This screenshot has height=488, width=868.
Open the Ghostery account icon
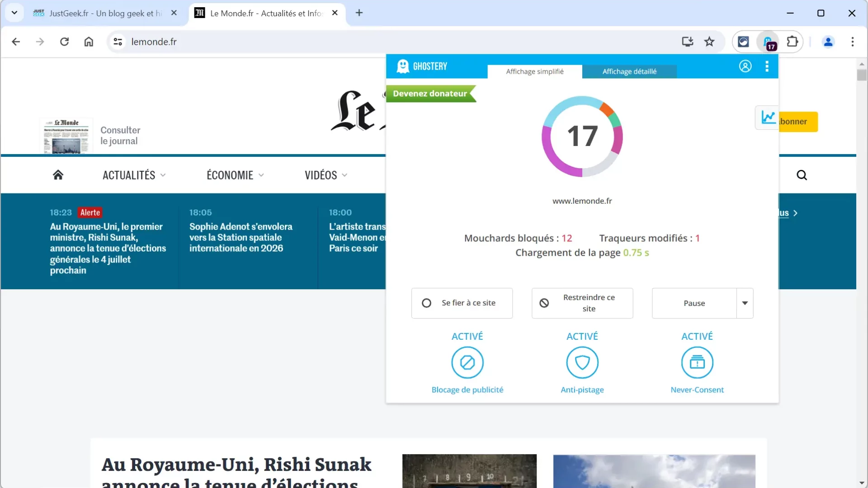point(745,66)
